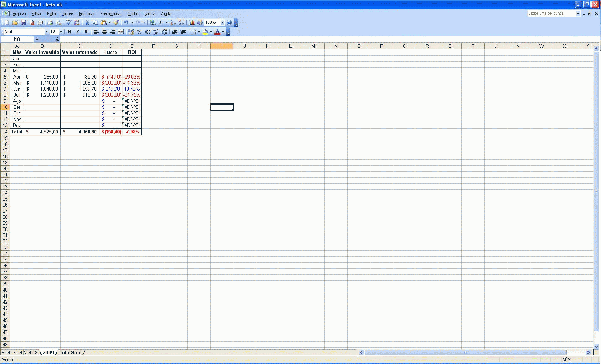This screenshot has height=364, width=601.
Task: Click the Open file folder icon
Action: (x=15, y=22)
